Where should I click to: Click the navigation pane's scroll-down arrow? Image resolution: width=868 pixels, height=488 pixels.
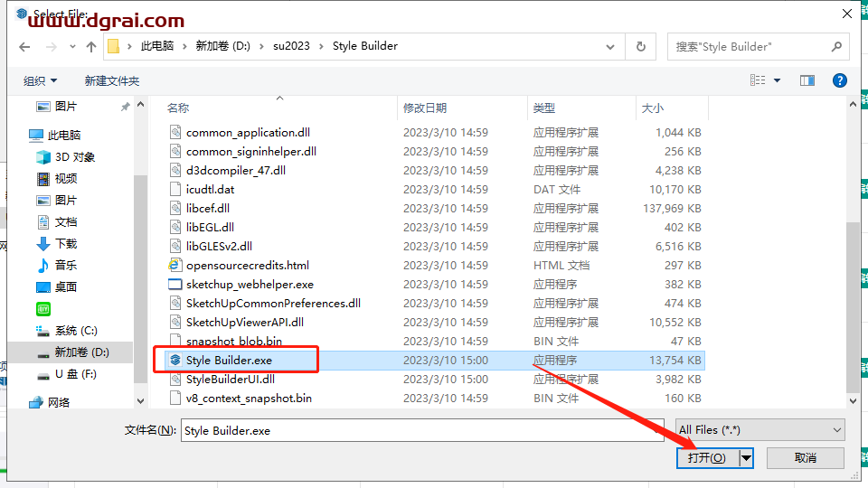click(141, 401)
